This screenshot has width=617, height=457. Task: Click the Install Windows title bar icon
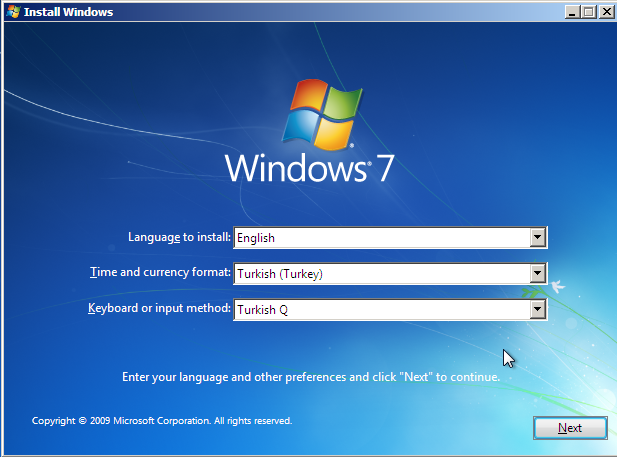tap(13, 12)
